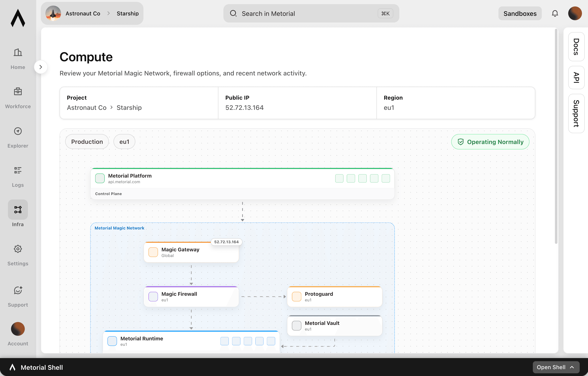The height and width of the screenshot is (376, 588).
Task: Open Account avatar in sidebar
Action: coord(18,329)
